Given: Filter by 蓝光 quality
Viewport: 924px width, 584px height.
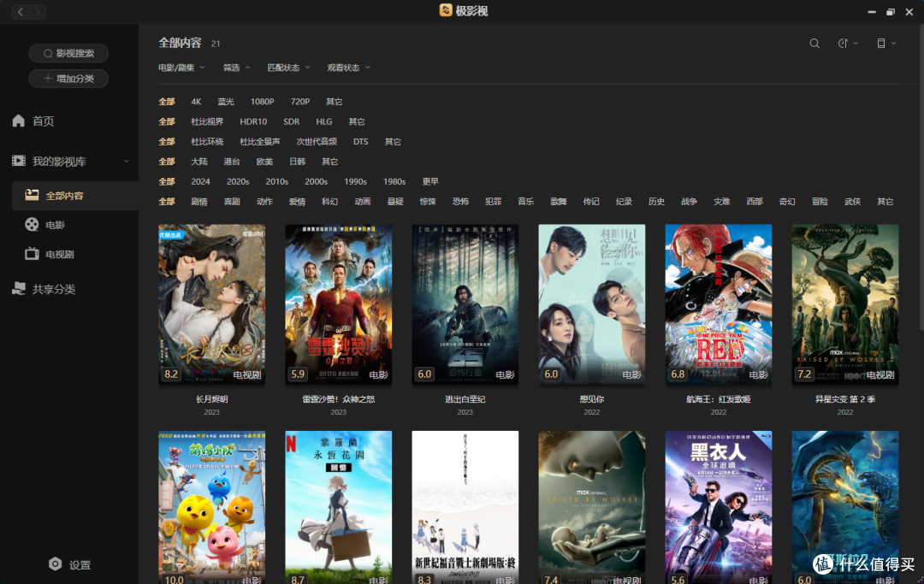Looking at the screenshot, I should [226, 102].
